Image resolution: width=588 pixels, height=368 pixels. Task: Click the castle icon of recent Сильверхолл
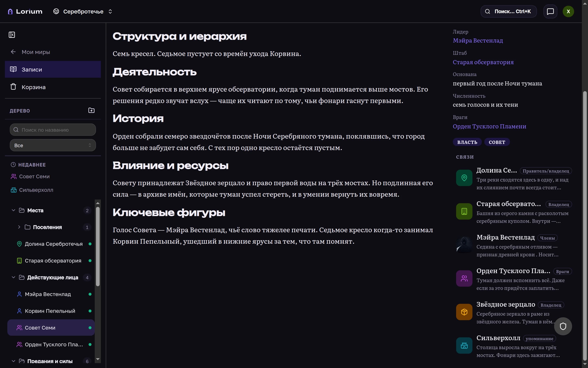[14, 190]
